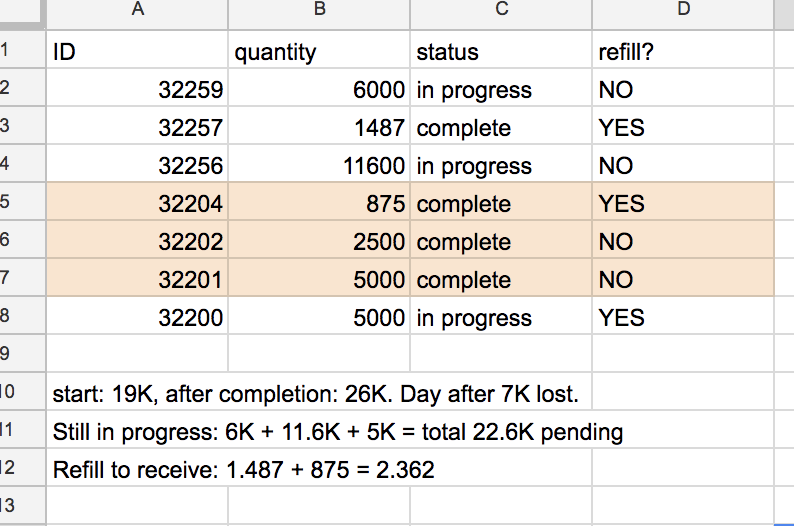This screenshot has width=794, height=526.
Task: Select the quantity cell showing 11600
Action: pyautogui.click(x=319, y=164)
